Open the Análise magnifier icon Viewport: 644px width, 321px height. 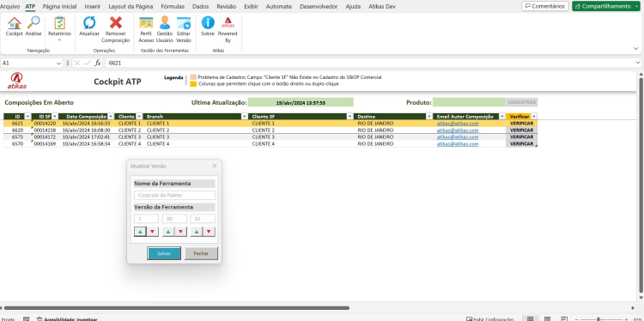(x=33, y=23)
